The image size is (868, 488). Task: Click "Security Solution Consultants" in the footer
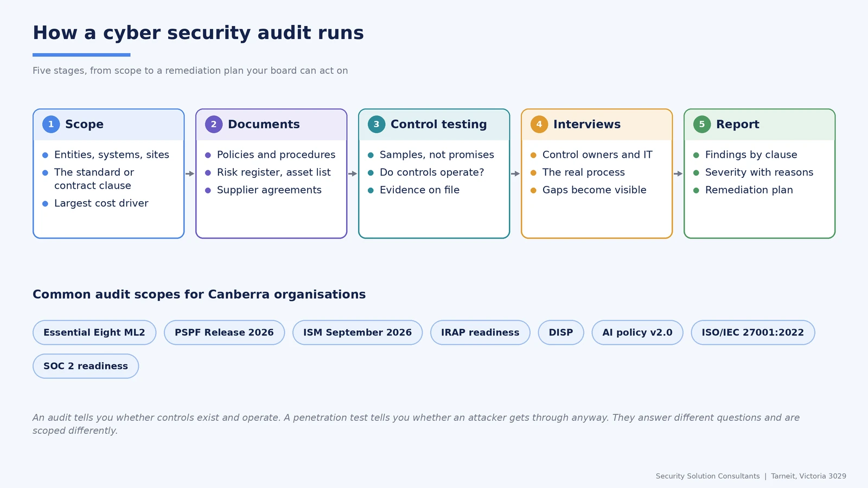(707, 476)
